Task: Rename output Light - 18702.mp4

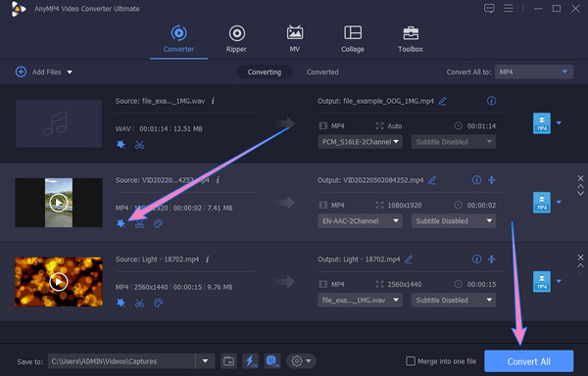Action: click(x=409, y=259)
